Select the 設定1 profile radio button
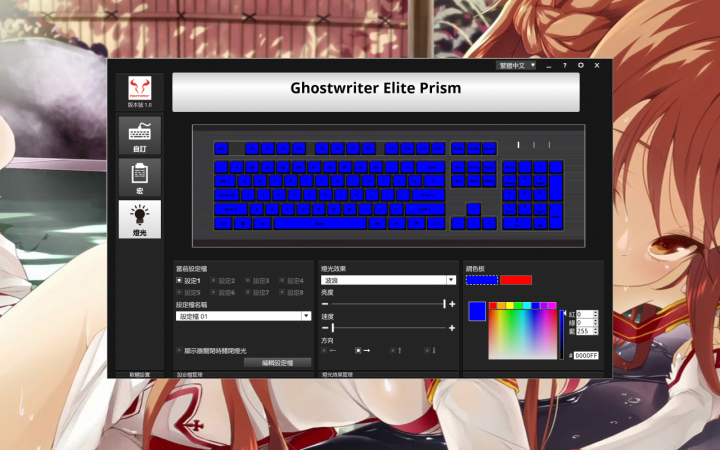 click(x=179, y=280)
